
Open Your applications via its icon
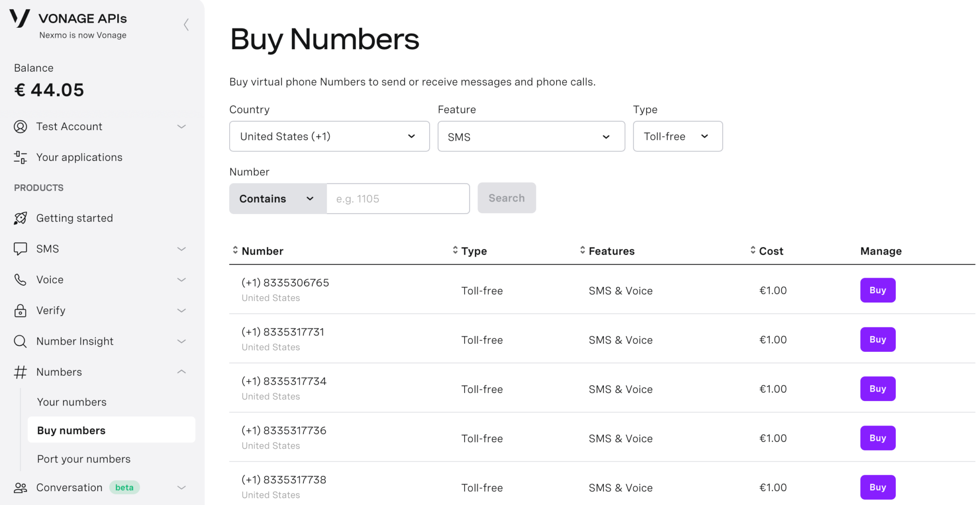pyautogui.click(x=20, y=157)
